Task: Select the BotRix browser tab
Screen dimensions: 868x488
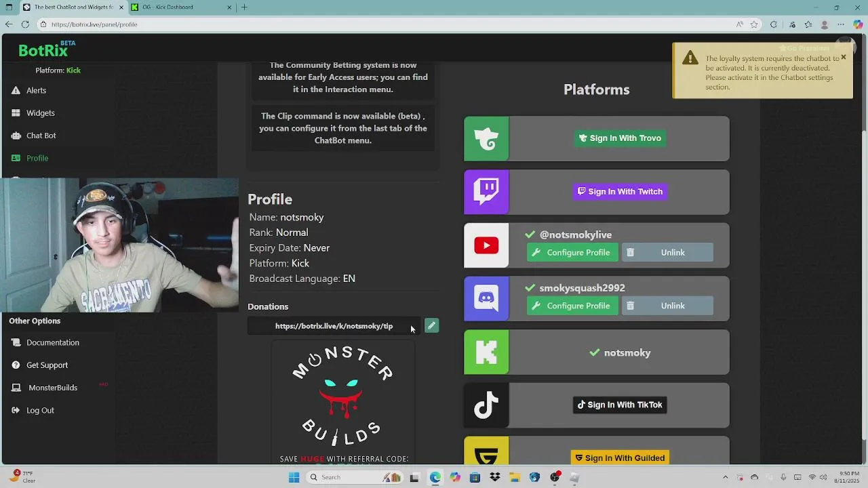Action: (73, 7)
